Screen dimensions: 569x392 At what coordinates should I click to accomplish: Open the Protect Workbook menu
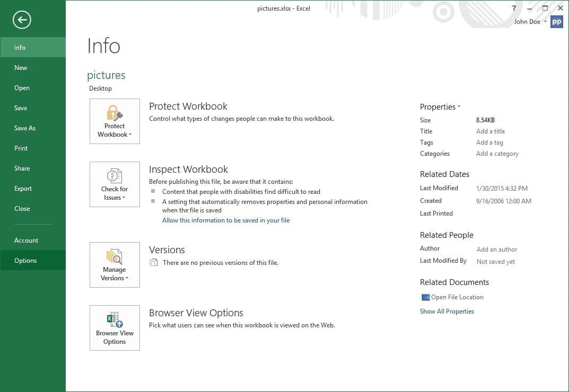(115, 121)
